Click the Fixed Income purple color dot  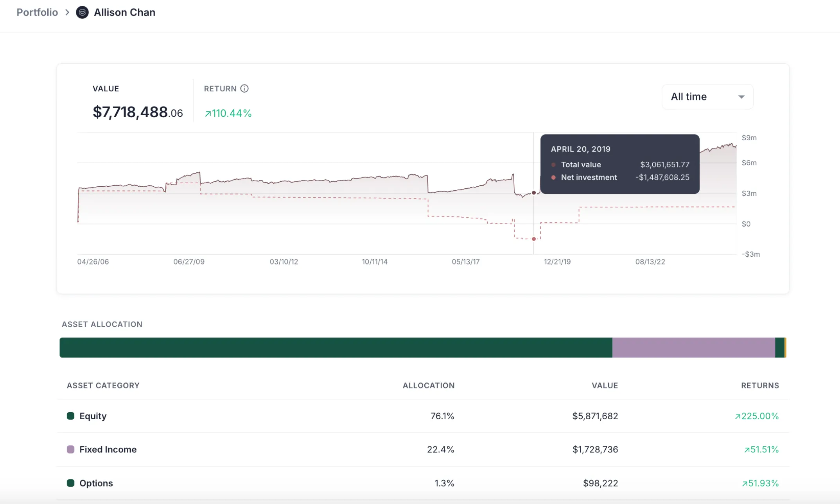70,449
